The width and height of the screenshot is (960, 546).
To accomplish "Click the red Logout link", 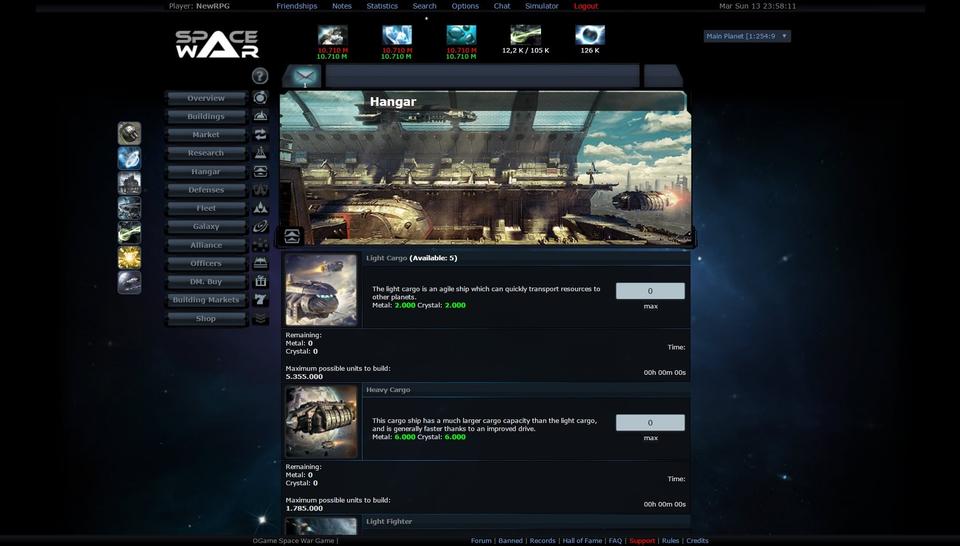I will click(x=586, y=6).
